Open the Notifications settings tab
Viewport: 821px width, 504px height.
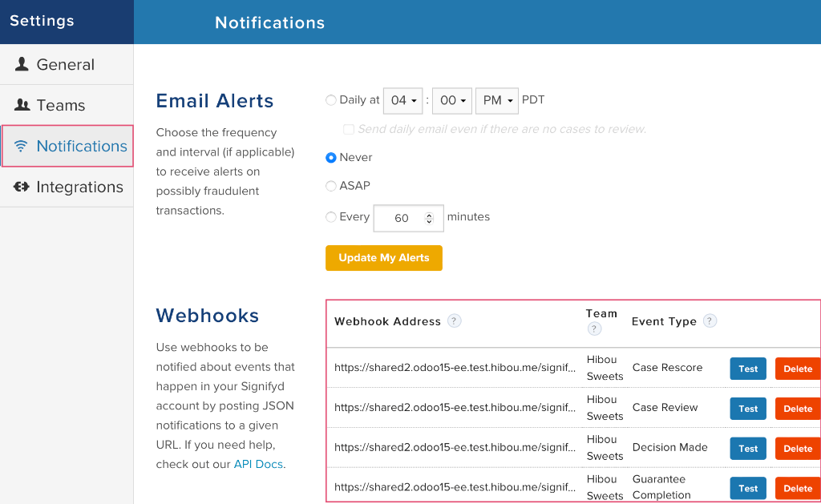[x=67, y=146]
